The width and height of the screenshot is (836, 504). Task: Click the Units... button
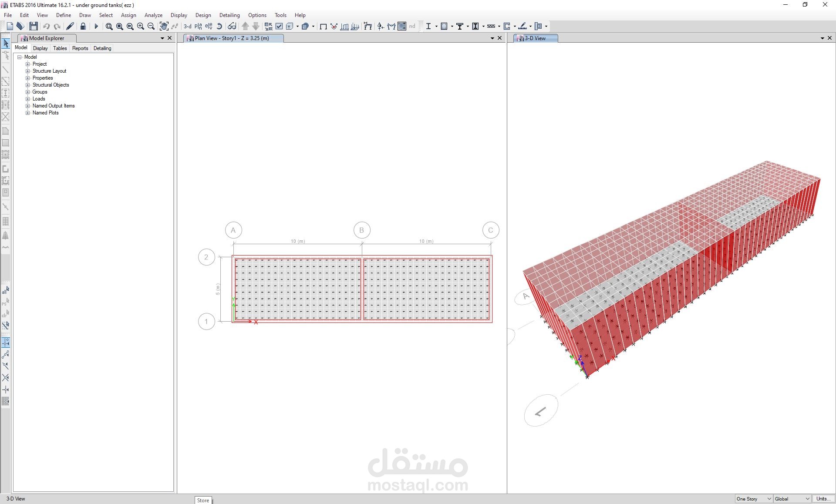(823, 499)
